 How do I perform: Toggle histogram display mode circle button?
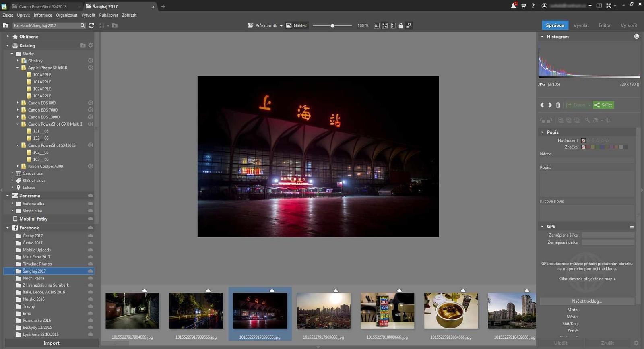pyautogui.click(x=636, y=36)
